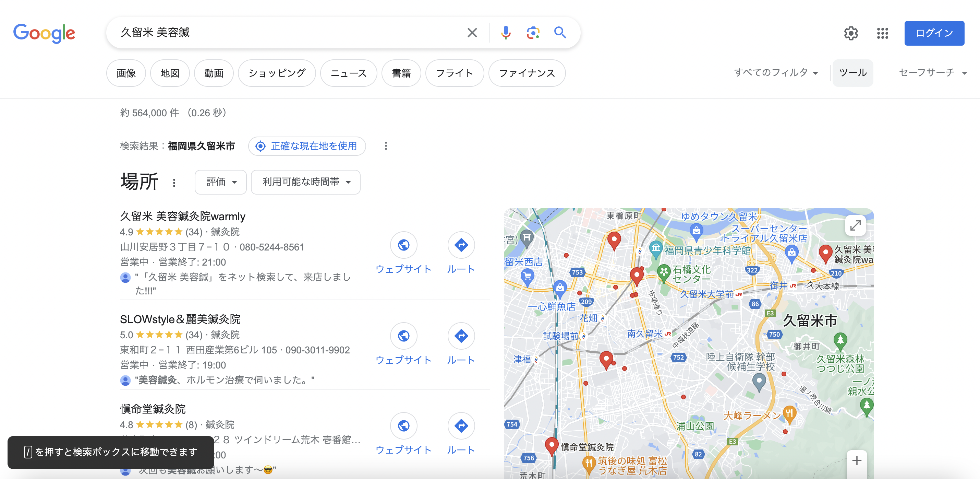Expand the 利用可能な時間帯 filter

305,182
